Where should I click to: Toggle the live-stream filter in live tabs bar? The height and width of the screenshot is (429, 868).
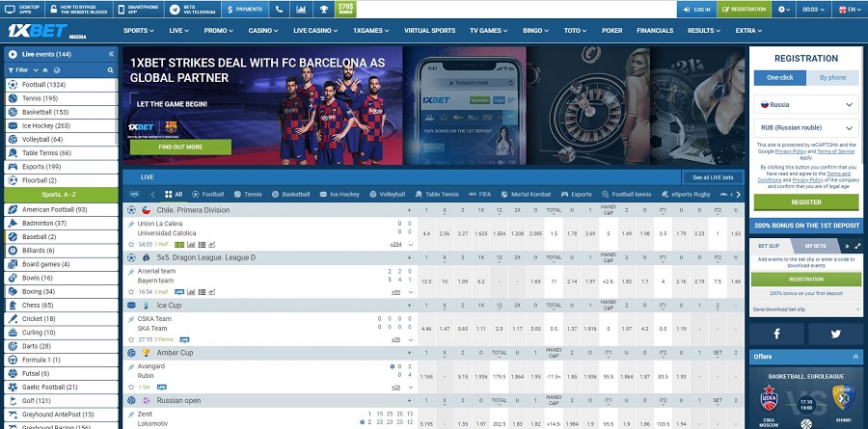[x=134, y=195]
